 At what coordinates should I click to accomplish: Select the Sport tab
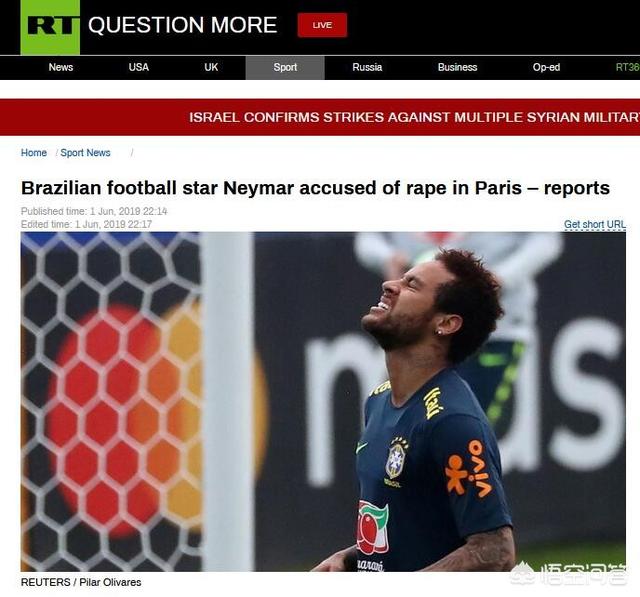[x=285, y=68]
